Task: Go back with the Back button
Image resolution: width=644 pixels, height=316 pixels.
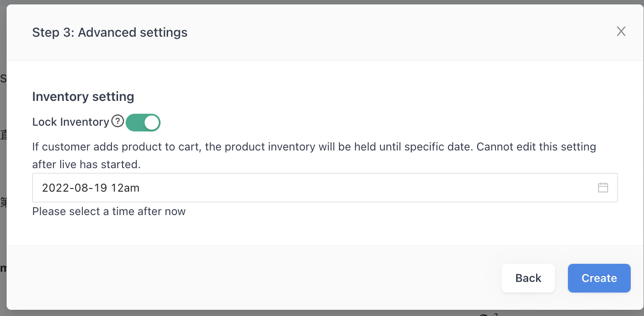Action: (528, 278)
